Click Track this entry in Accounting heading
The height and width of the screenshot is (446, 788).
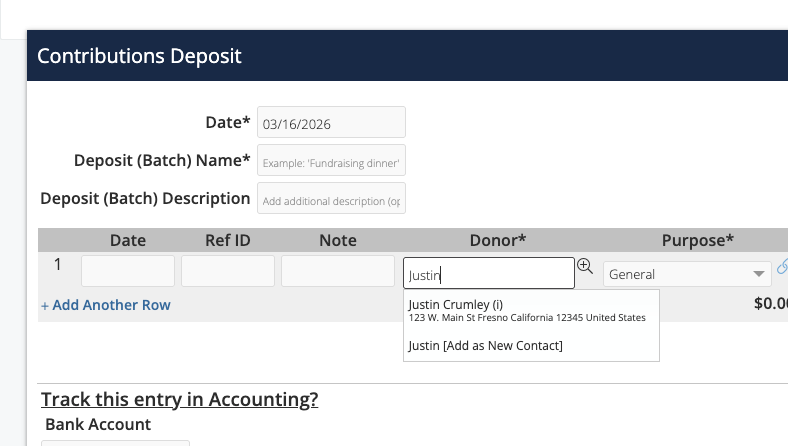180,400
